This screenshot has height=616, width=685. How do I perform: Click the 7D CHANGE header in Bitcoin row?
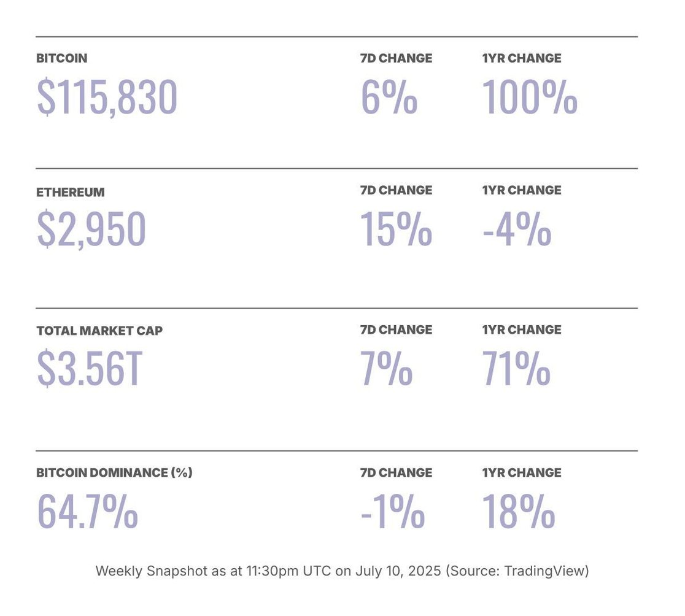point(396,58)
